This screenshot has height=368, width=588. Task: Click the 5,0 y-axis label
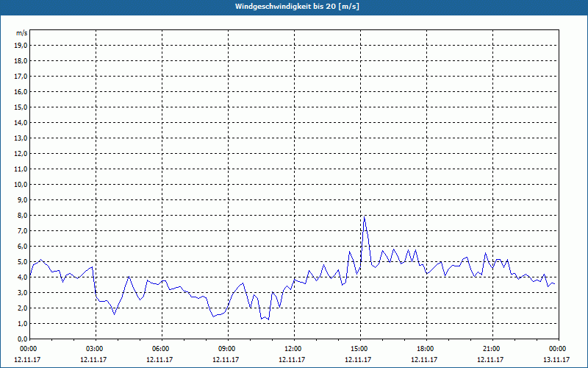(22, 262)
